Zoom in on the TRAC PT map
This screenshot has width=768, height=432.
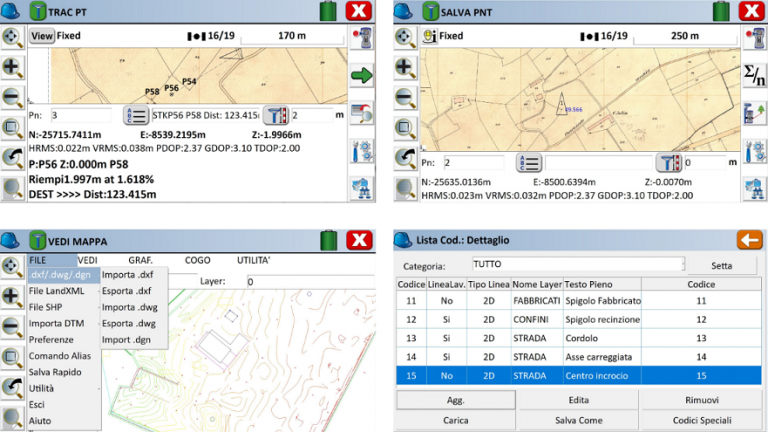pyautogui.click(x=13, y=68)
